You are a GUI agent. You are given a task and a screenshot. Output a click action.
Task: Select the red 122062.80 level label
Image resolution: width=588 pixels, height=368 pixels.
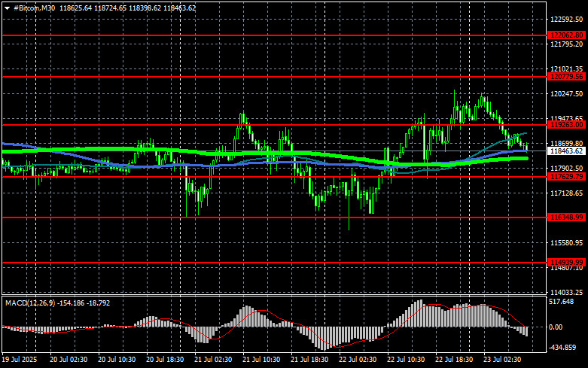(566, 35)
